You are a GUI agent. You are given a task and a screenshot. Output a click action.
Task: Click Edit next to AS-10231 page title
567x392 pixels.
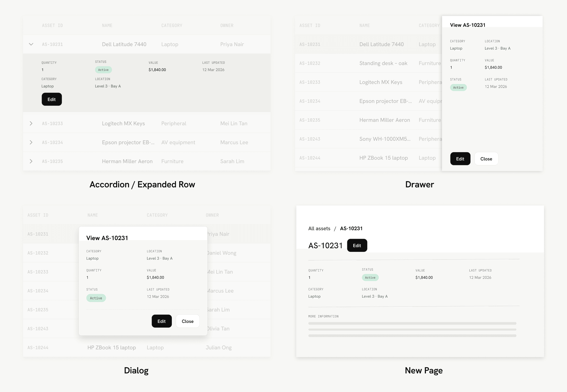click(x=357, y=245)
